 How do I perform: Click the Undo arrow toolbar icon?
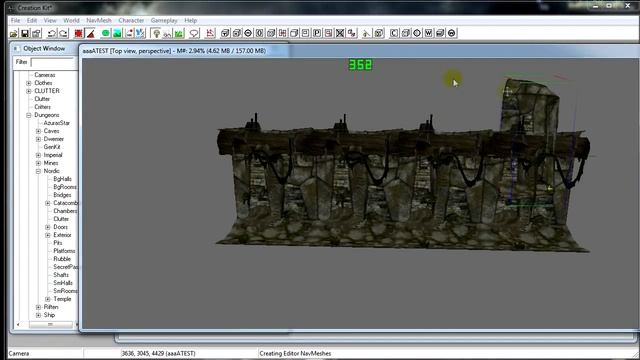tap(52, 33)
